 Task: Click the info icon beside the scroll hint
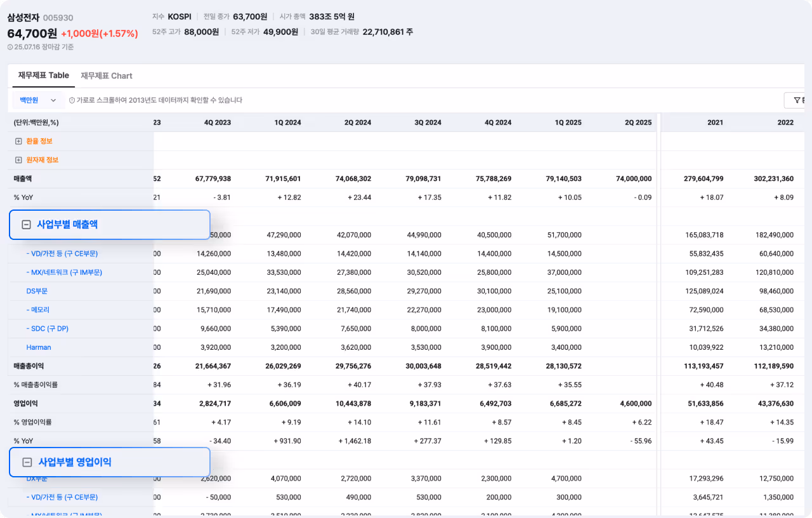pyautogui.click(x=72, y=100)
